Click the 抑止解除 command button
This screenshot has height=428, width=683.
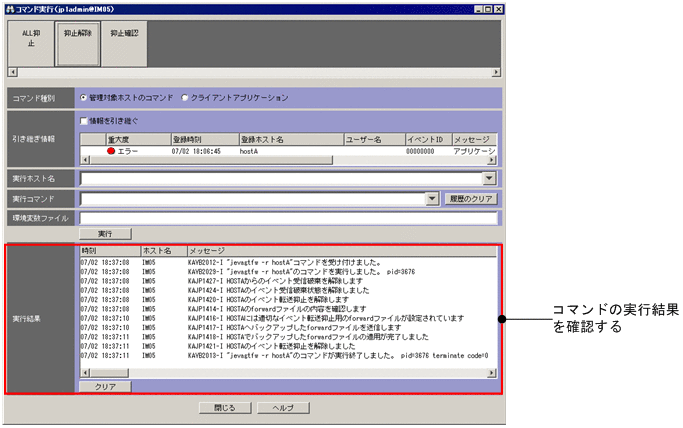coord(78,44)
